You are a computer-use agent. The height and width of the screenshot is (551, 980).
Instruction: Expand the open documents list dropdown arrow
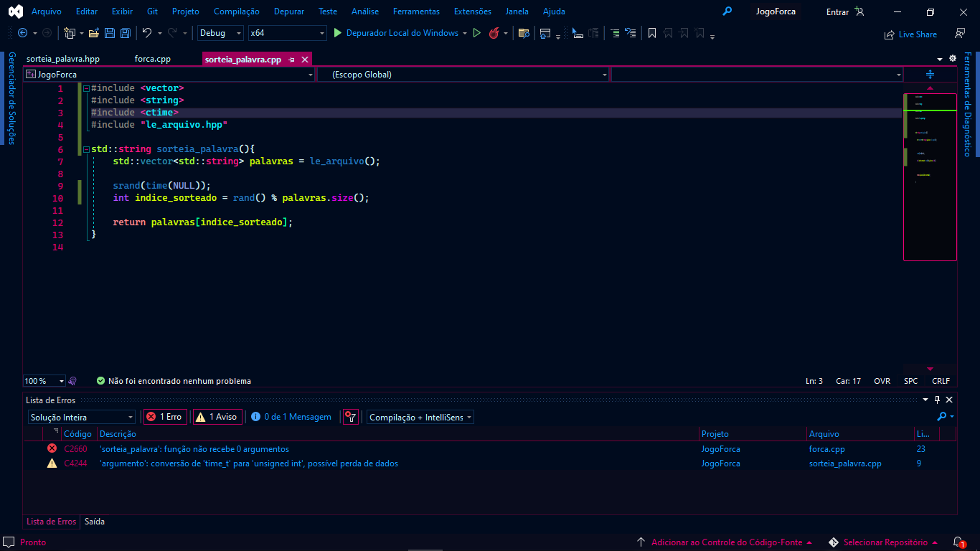940,59
